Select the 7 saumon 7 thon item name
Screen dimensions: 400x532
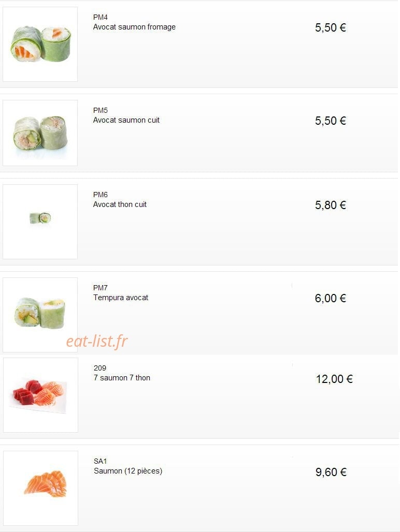[x=122, y=378]
